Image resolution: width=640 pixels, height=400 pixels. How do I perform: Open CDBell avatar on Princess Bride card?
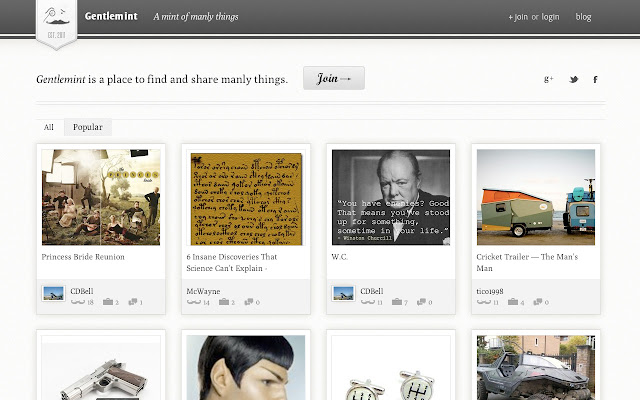[53, 293]
